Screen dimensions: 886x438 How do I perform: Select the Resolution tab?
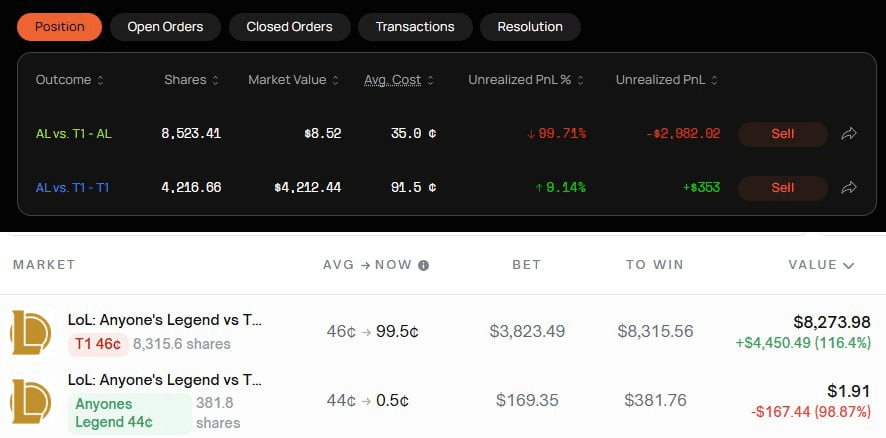point(530,27)
